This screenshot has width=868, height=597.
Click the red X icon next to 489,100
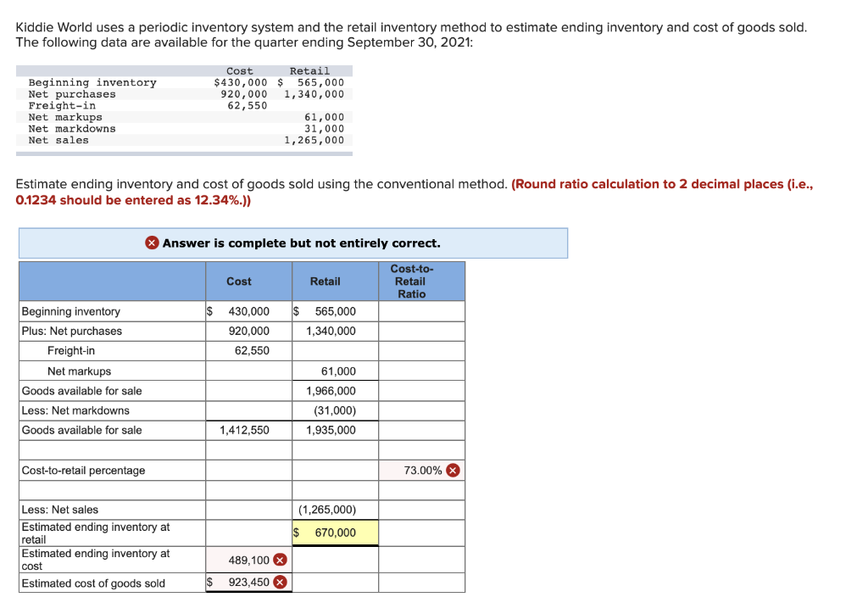coord(281,560)
